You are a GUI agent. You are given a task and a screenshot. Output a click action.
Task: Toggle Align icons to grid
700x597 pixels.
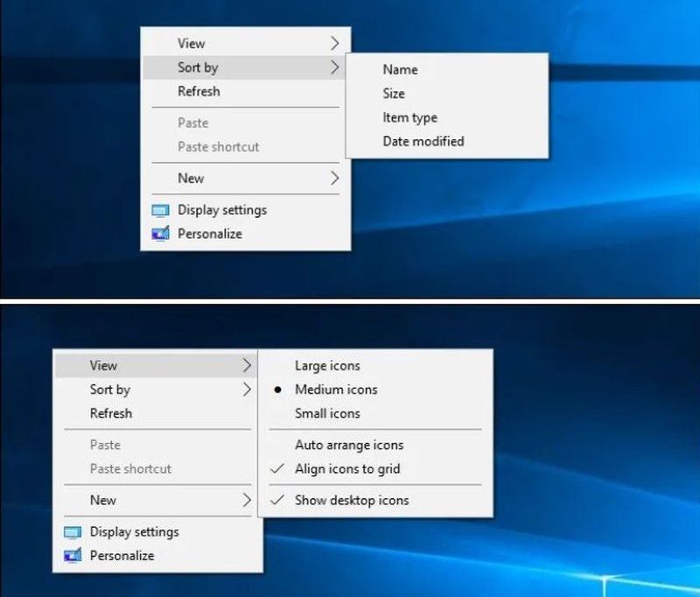375,469
